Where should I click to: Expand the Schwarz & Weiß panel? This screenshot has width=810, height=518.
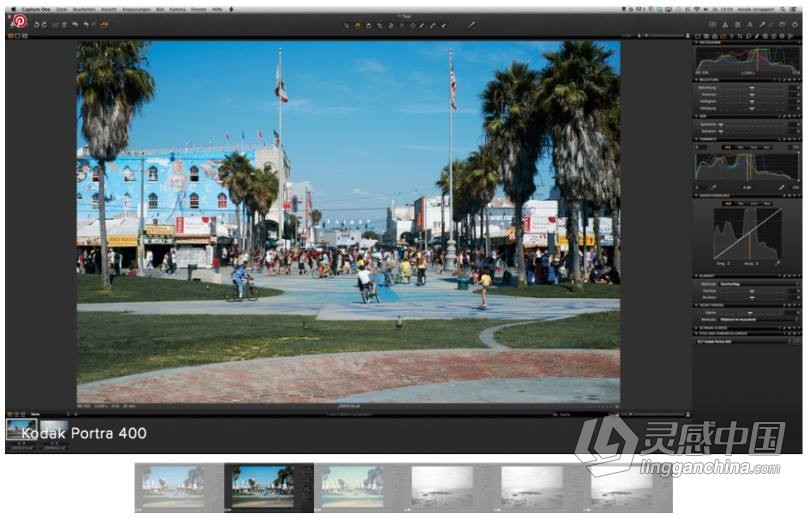click(696, 328)
